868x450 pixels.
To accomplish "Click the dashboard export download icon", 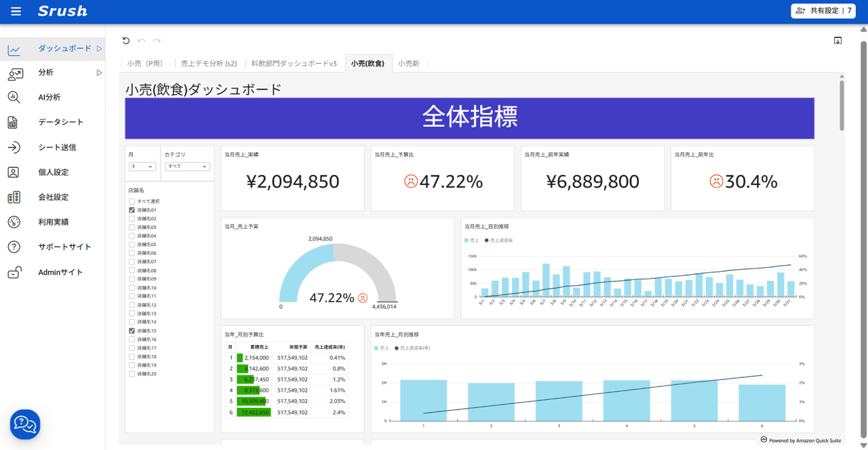I will [837, 41].
